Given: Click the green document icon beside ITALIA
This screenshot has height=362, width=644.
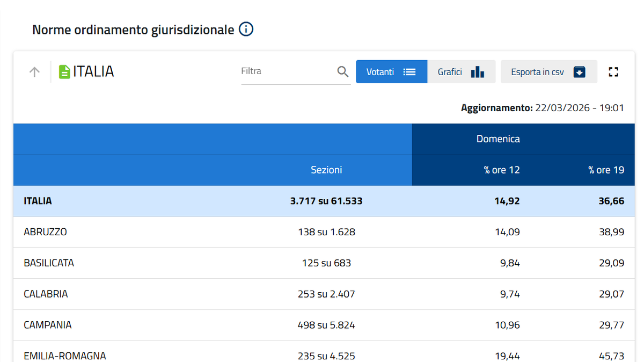Looking at the screenshot, I should 64,72.
